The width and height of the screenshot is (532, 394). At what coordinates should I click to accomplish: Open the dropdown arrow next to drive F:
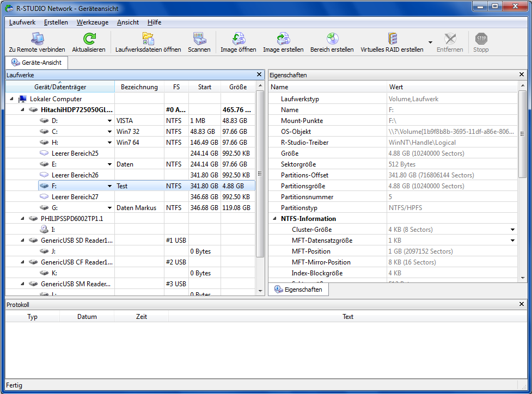coord(109,186)
